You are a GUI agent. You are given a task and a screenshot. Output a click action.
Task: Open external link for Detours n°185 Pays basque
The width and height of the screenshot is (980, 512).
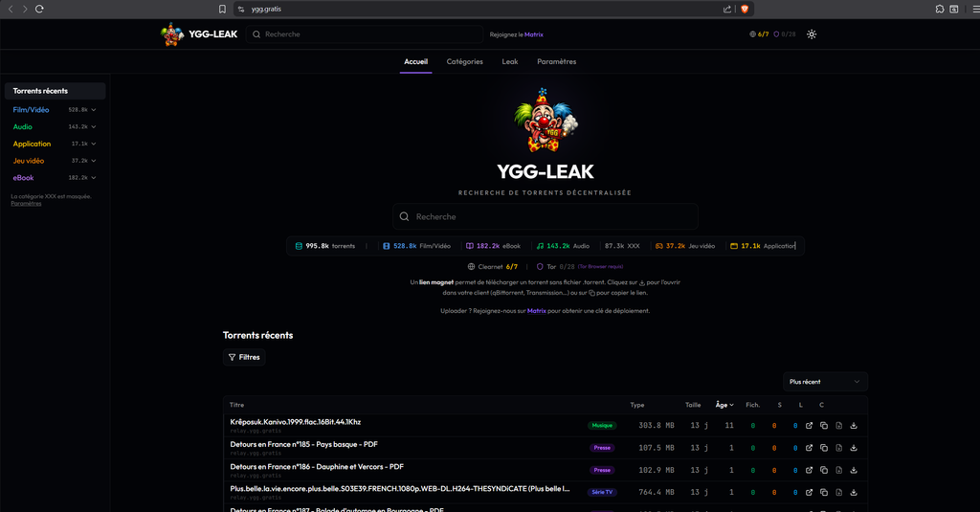[x=809, y=448]
